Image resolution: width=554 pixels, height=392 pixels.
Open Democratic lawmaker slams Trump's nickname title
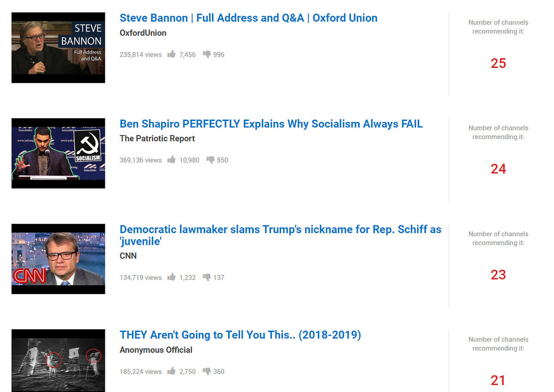pos(280,235)
